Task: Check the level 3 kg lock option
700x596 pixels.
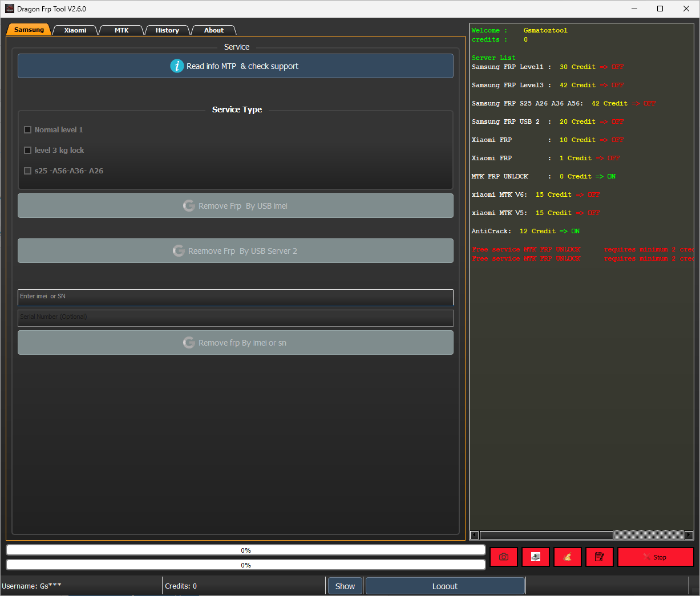Action: (x=27, y=151)
